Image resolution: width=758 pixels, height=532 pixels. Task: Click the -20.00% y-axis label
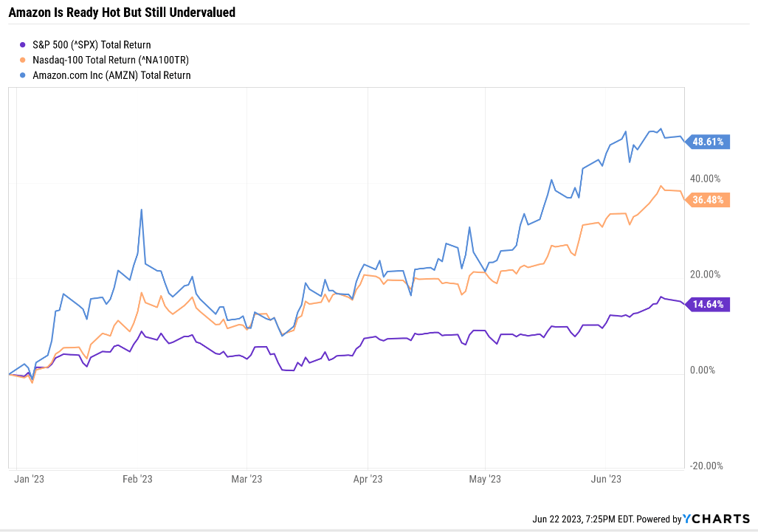(x=704, y=466)
